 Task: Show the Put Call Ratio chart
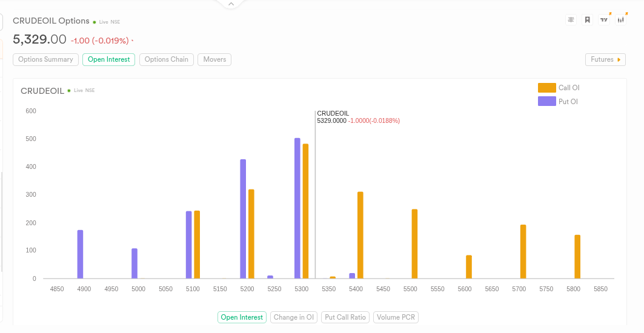tap(345, 317)
